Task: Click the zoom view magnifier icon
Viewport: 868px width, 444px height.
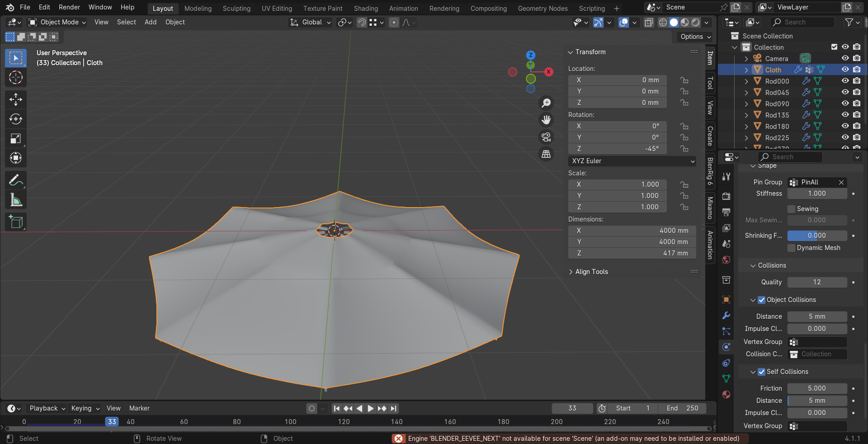Action: tap(546, 103)
